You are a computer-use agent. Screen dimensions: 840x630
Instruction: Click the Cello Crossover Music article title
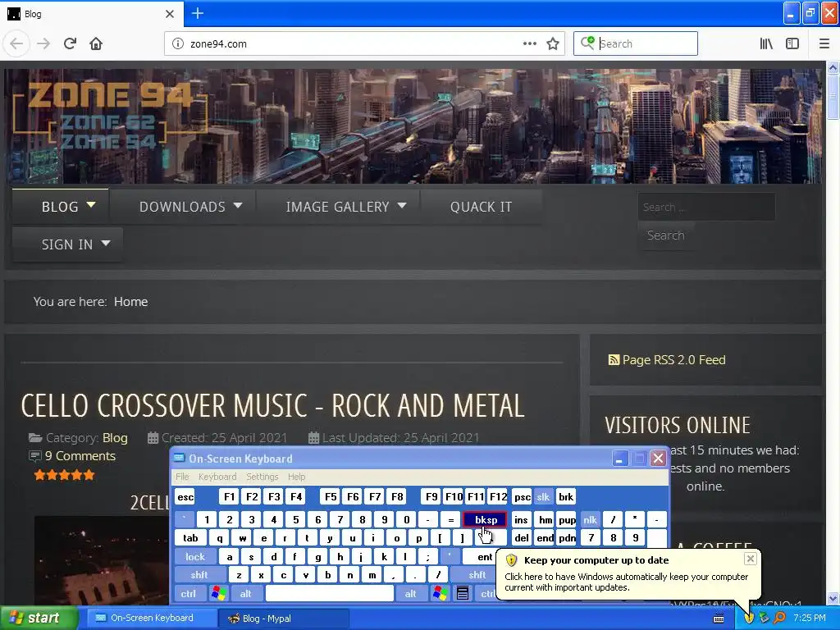coord(272,405)
